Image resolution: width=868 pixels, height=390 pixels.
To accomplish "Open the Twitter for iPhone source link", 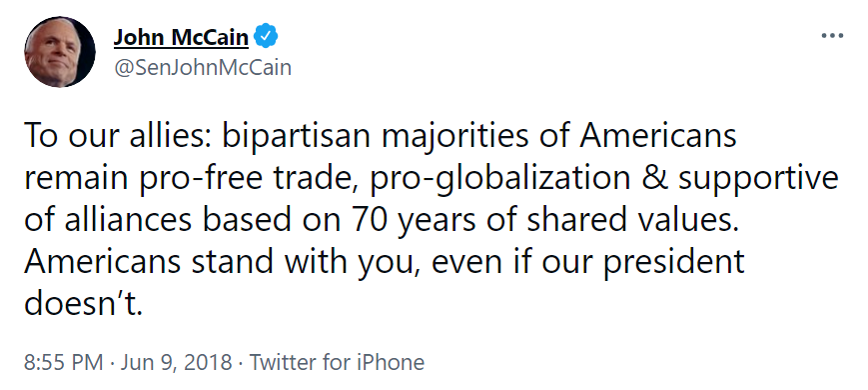I will [337, 362].
